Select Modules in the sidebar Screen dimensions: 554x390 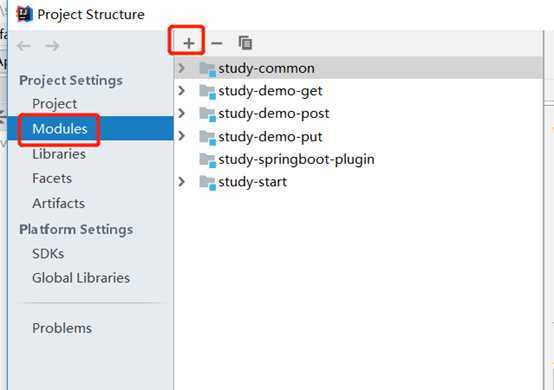(x=60, y=129)
